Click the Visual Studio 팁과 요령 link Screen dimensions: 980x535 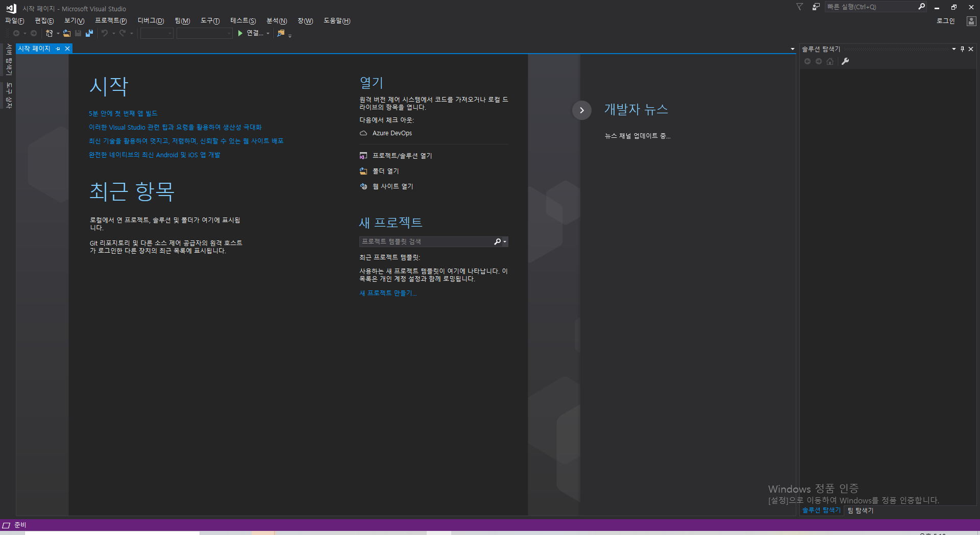point(175,127)
